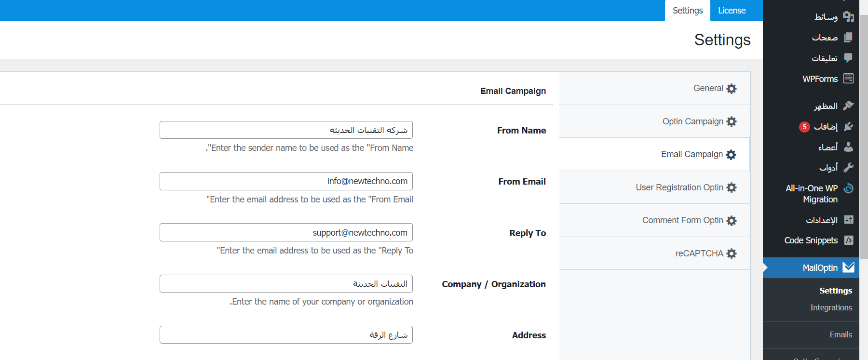Click the gear icon beside reCAPTCHA
868x360 pixels.
point(732,253)
